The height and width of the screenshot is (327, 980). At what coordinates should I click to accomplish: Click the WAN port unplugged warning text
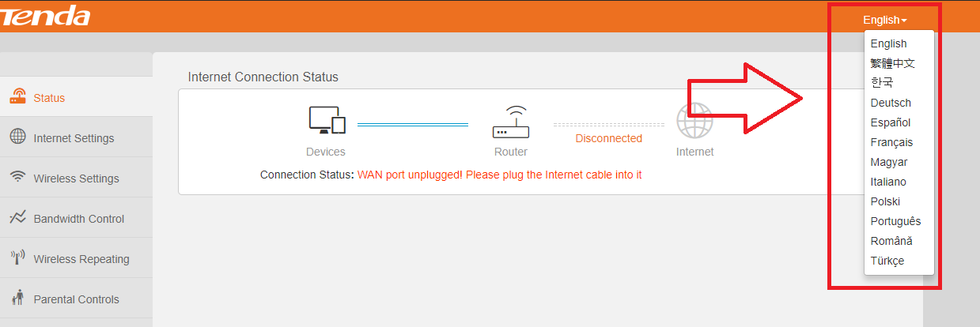click(499, 175)
